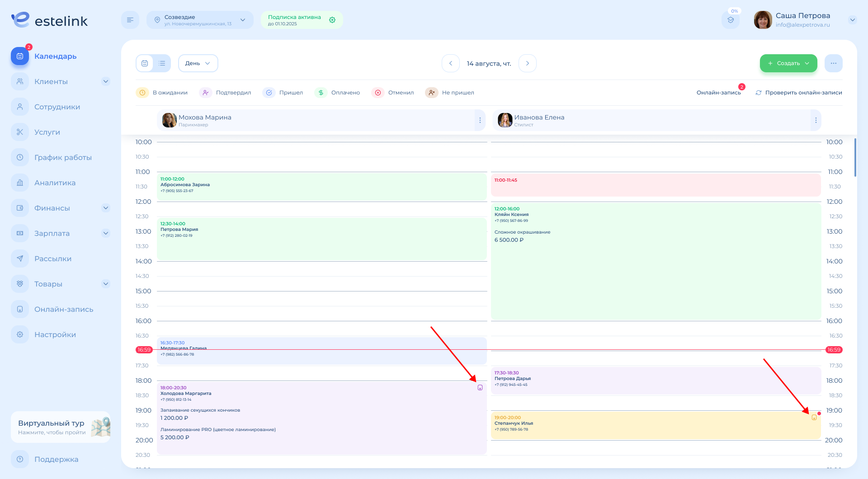
Task: Filter by "Подтвердил" status
Action: click(x=225, y=93)
